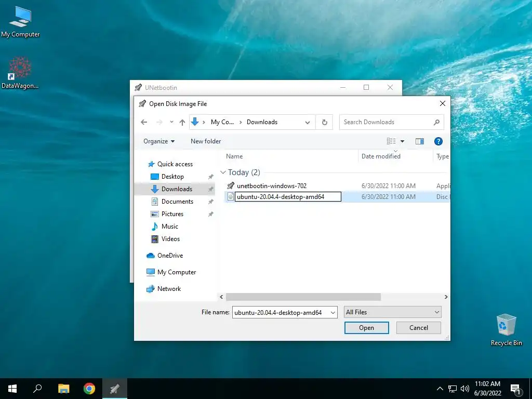Open the All Files type filter
Image resolution: width=532 pixels, height=399 pixels.
tap(393, 312)
